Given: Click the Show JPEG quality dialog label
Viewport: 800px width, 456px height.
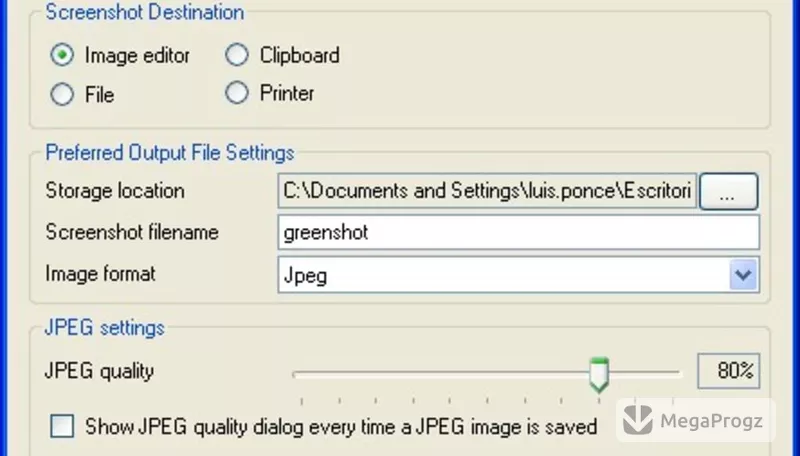Looking at the screenshot, I should 341,426.
